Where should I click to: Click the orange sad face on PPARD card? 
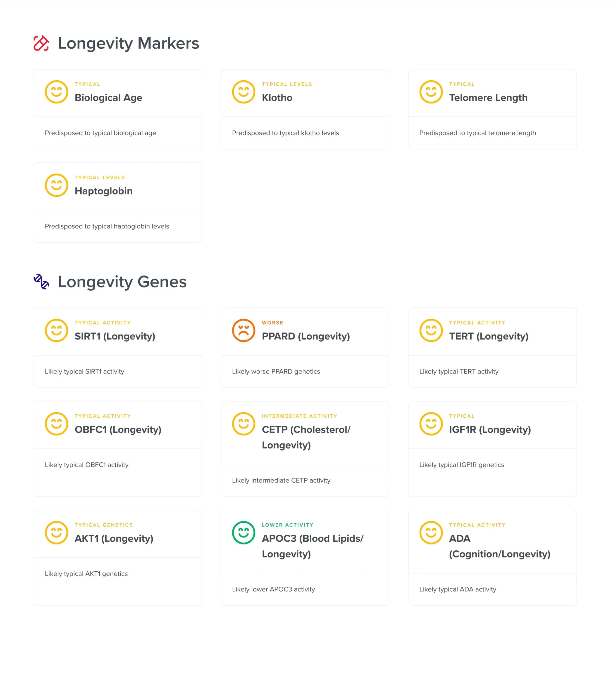click(244, 330)
